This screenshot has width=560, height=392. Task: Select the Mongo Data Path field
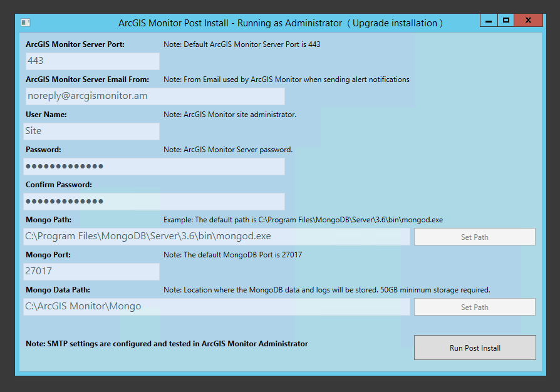click(217, 307)
